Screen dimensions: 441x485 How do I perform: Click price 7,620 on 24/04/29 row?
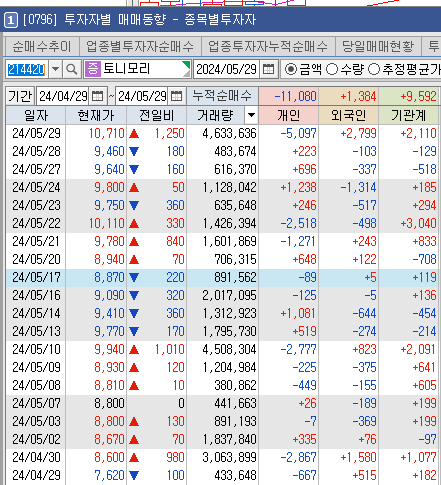(x=109, y=475)
